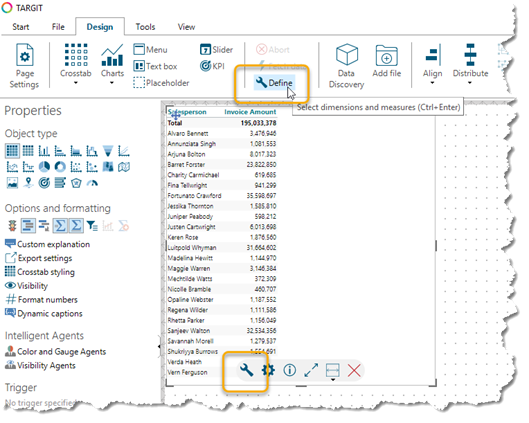The height and width of the screenshot is (423, 529).
Task: Click the gear properties icon below the crosstab
Action: coord(268,370)
